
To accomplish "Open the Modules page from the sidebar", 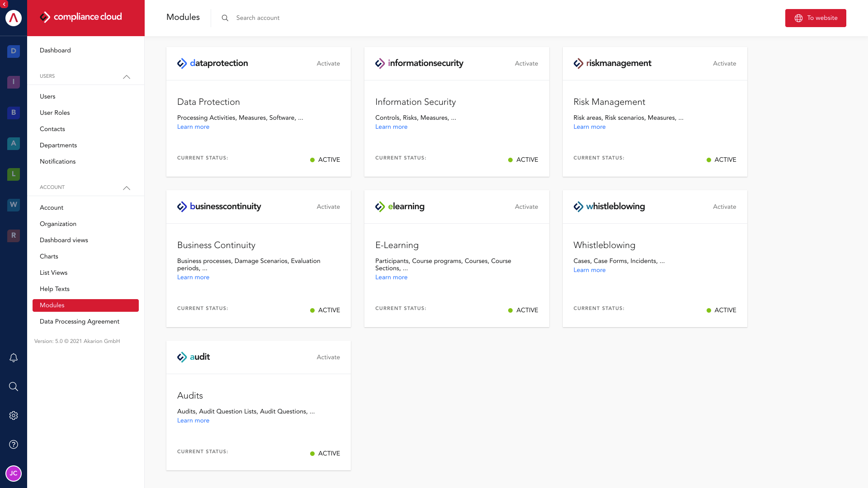I will click(52, 305).
